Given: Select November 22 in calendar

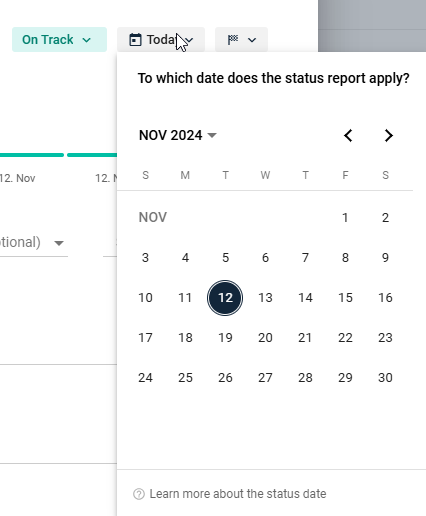Looking at the screenshot, I should pos(345,338).
